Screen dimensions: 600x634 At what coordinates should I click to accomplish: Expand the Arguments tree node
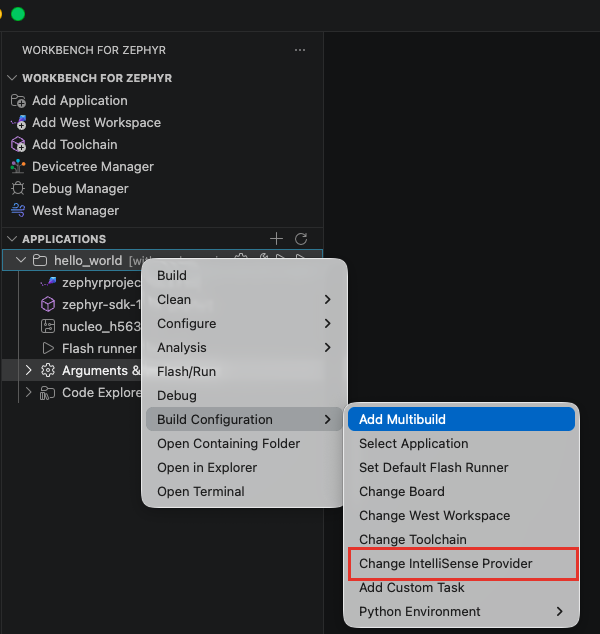[28, 370]
